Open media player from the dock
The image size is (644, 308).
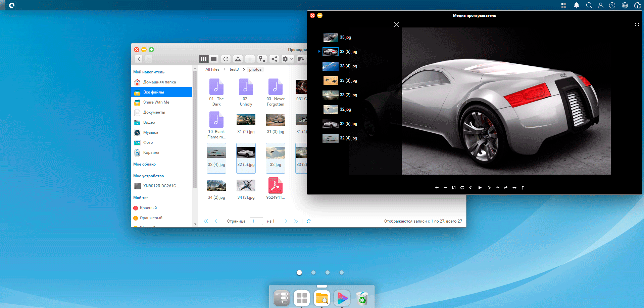tap(342, 298)
